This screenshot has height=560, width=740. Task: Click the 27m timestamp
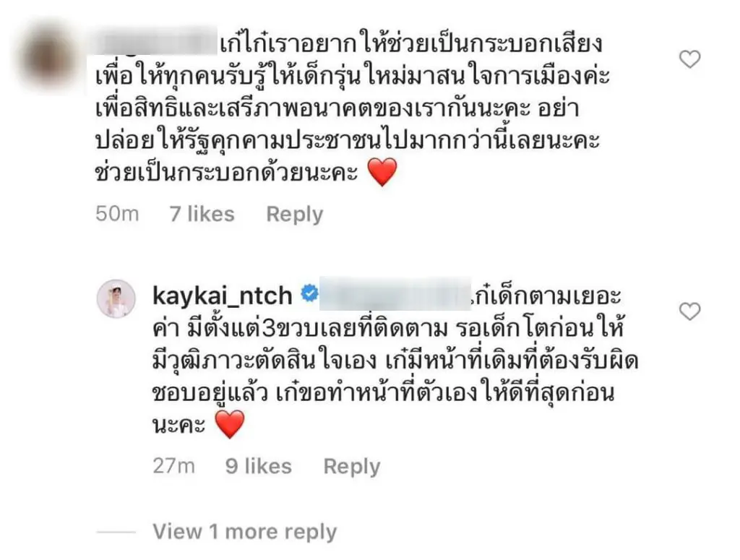tap(173, 466)
